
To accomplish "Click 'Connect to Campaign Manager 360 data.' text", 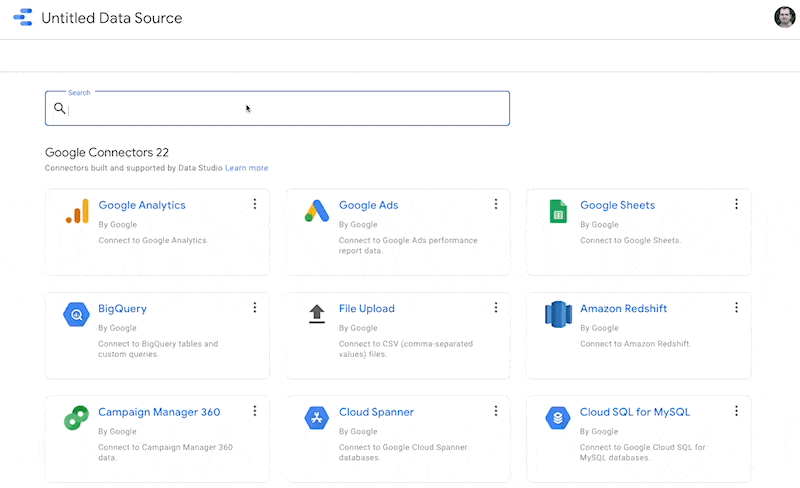I will tap(165, 452).
